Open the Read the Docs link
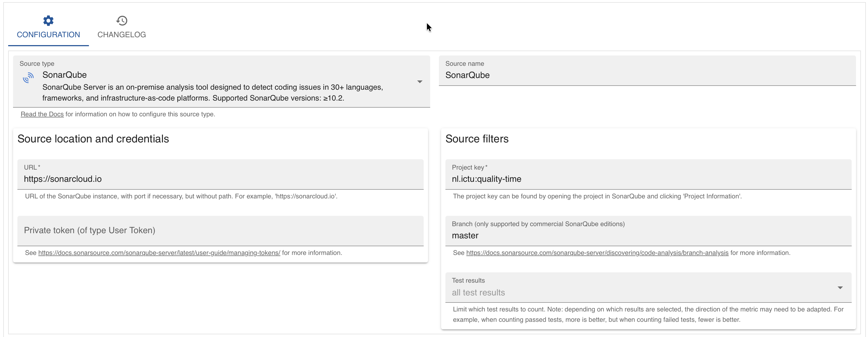This screenshot has height=337, width=868. [42, 114]
